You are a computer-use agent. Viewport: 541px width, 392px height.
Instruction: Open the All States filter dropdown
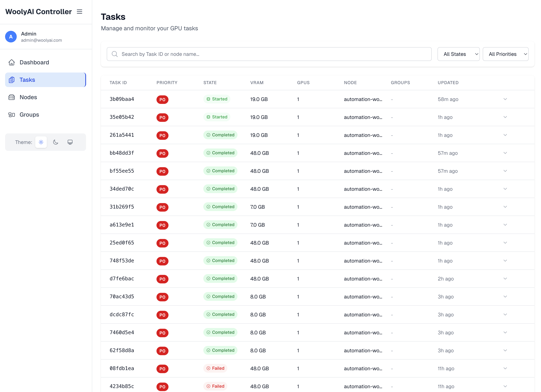pos(458,54)
